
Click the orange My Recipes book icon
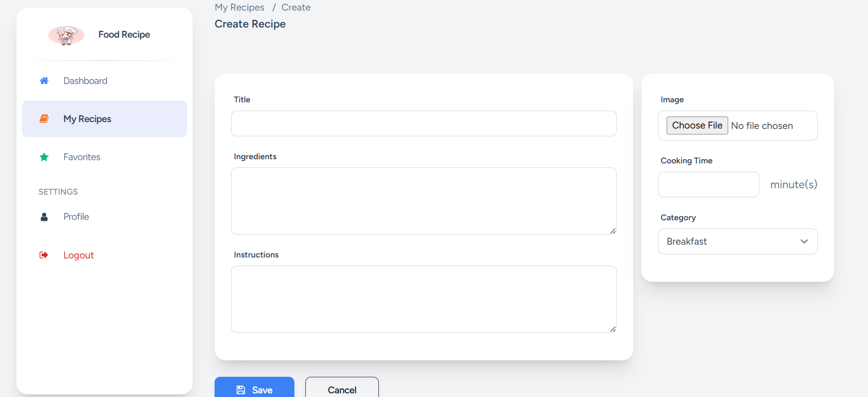pyautogui.click(x=44, y=119)
